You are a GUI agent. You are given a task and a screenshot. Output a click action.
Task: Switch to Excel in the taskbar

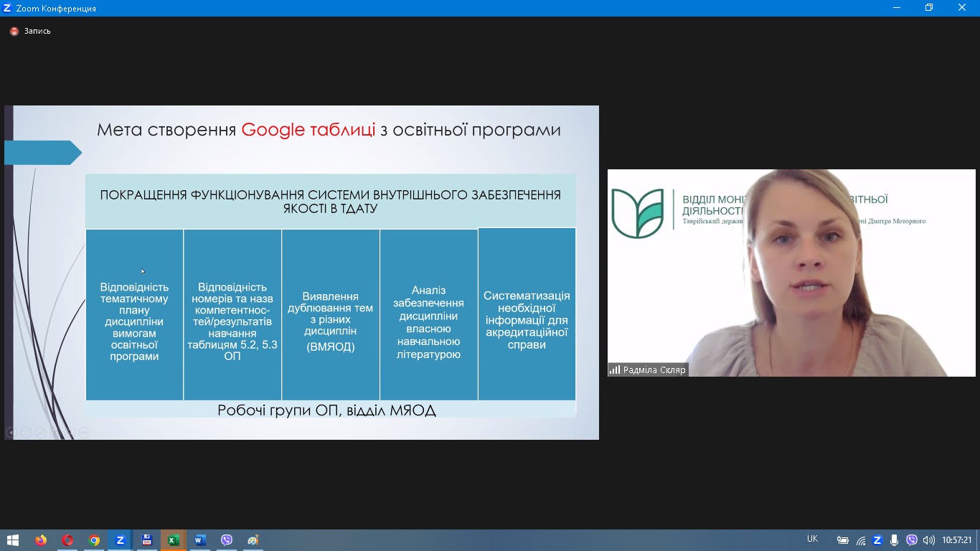pyautogui.click(x=174, y=540)
